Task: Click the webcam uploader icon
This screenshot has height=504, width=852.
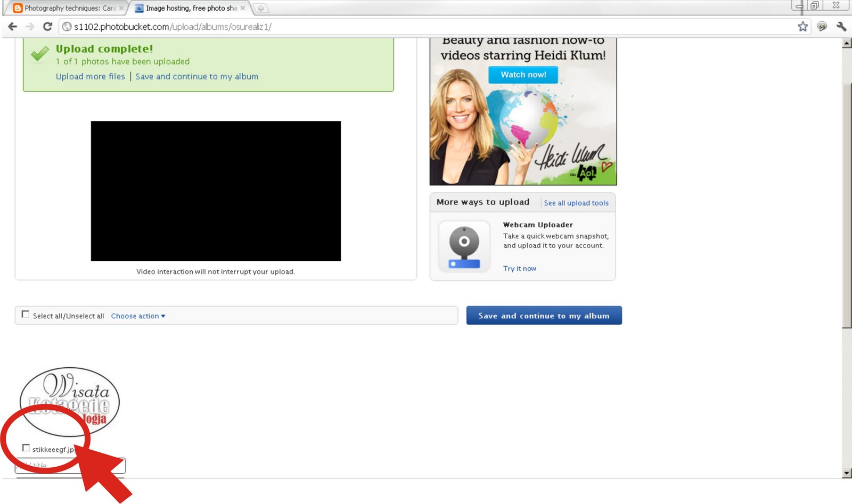Action: coord(464,247)
